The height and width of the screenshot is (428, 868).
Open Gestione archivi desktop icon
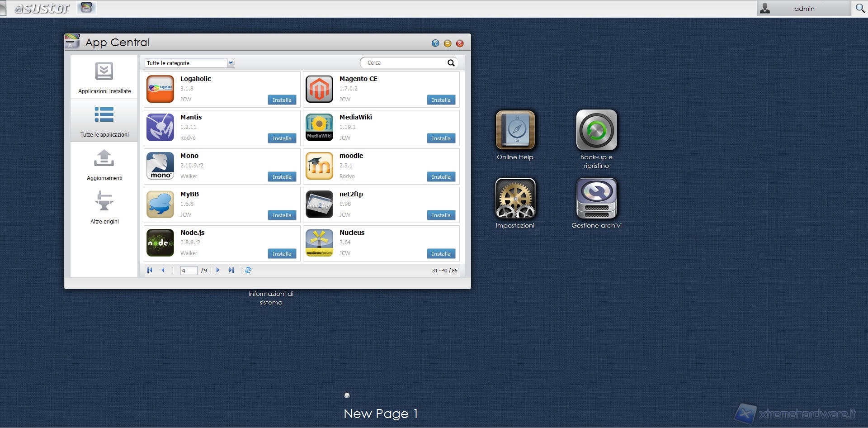pyautogui.click(x=596, y=199)
